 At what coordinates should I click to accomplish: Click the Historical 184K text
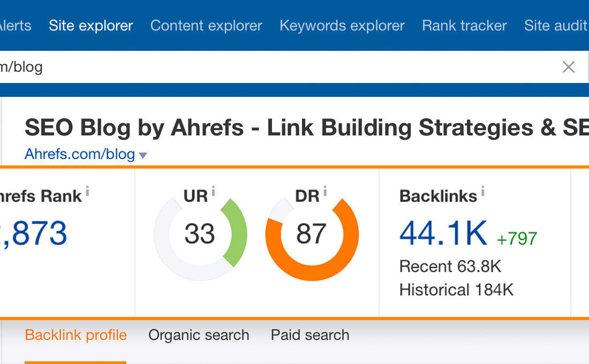[456, 290]
